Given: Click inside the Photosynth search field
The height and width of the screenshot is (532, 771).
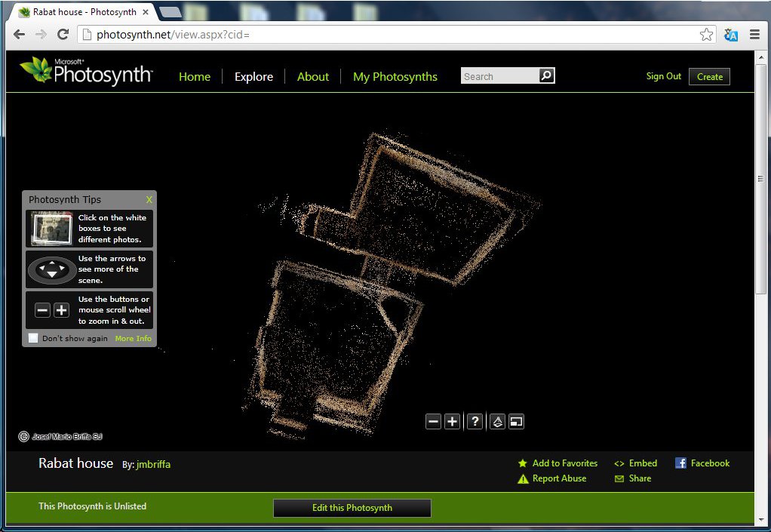Looking at the screenshot, I should coord(498,76).
